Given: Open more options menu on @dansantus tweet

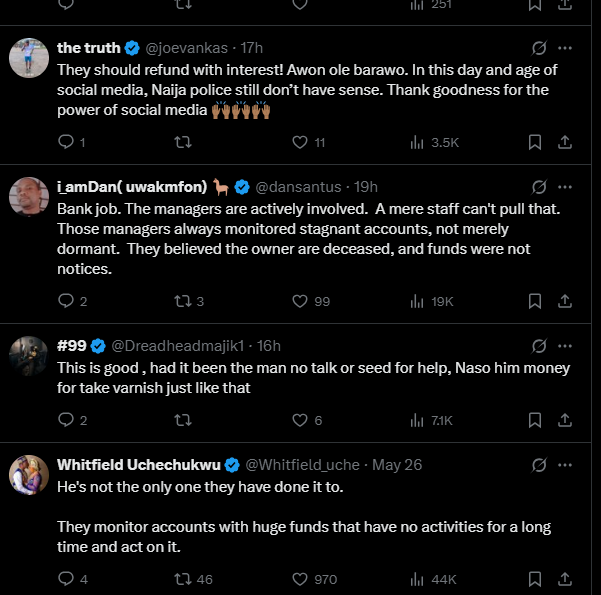Looking at the screenshot, I should click(x=565, y=187).
